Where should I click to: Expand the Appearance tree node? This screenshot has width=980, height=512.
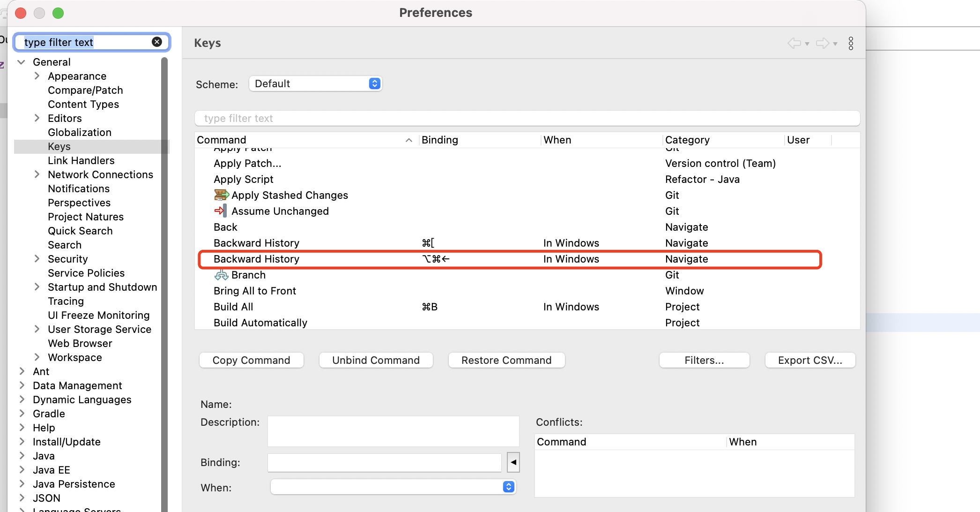(x=37, y=76)
